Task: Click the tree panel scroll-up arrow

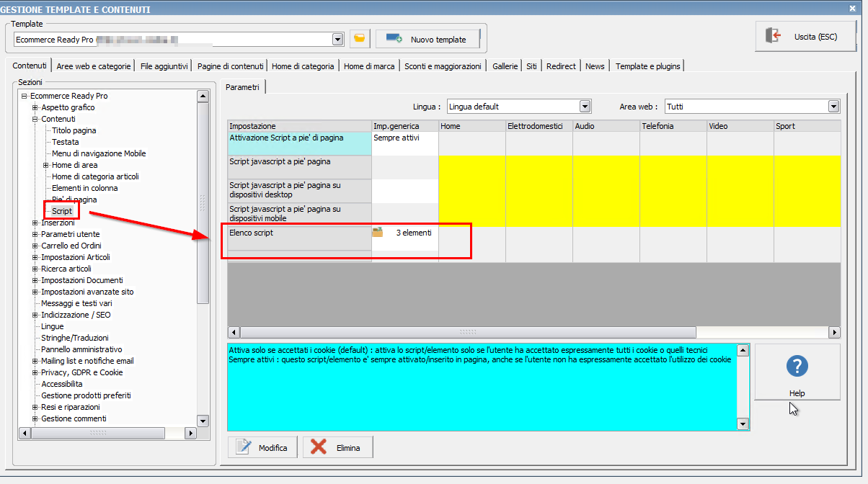Action: 202,96
